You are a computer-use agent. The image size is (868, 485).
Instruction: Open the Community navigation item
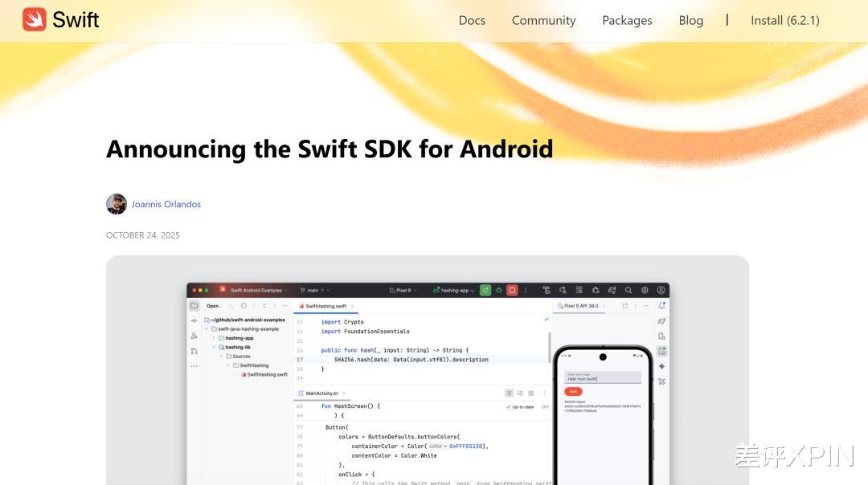coord(543,20)
